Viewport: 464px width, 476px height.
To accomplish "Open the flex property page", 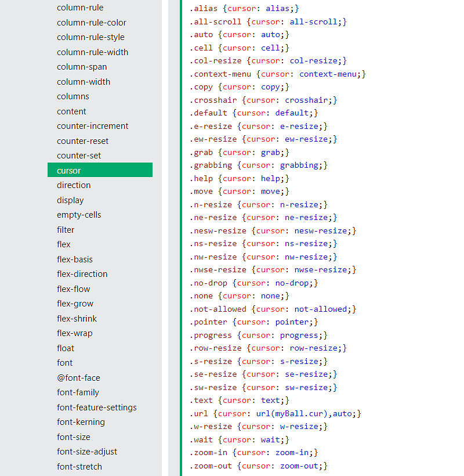I will pos(63,244).
